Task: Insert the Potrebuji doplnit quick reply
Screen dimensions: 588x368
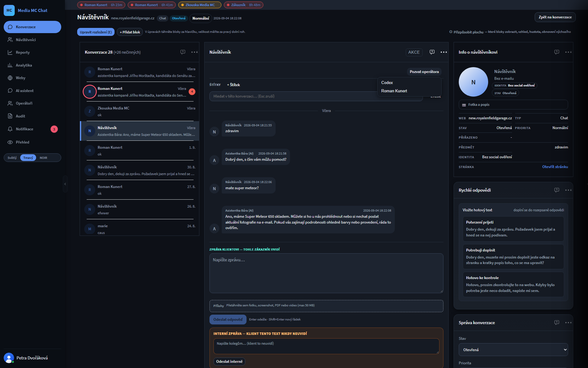Action: tap(513, 257)
